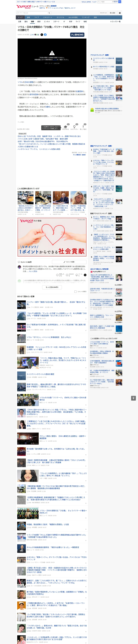This screenshot has width=138, height=644.
Task: Click なるほど reaction on the first comment
Action: coord(70,275)
